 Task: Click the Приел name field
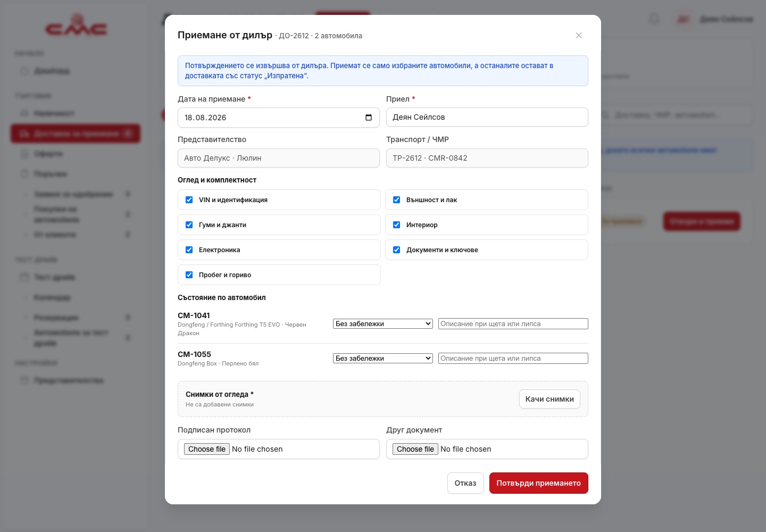[487, 117]
